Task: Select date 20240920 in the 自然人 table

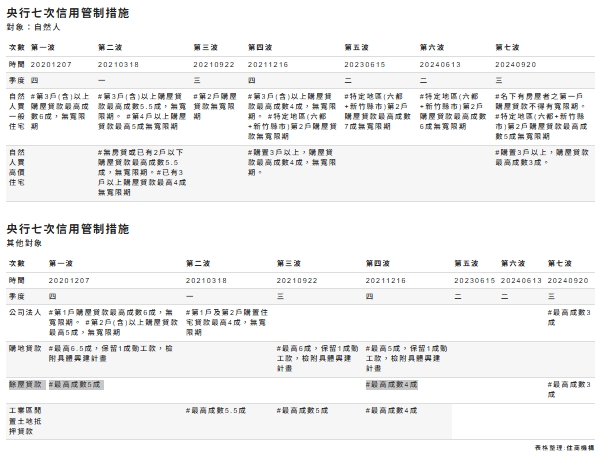Action: (515, 65)
